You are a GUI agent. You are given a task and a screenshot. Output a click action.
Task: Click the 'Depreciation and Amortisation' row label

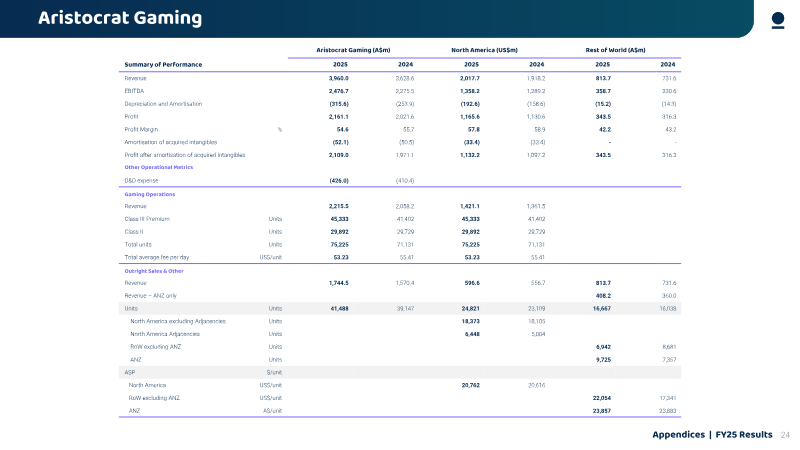click(163, 104)
